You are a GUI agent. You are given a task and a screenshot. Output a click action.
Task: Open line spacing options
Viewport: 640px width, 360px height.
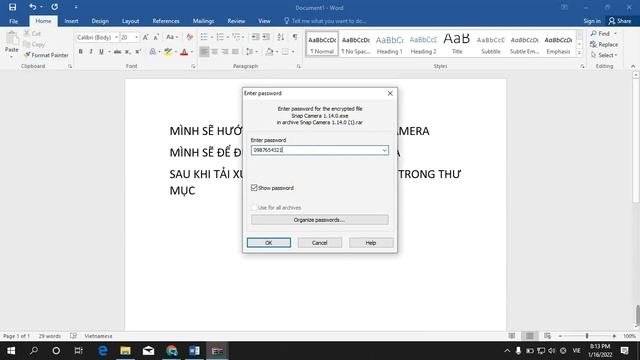coord(251,51)
